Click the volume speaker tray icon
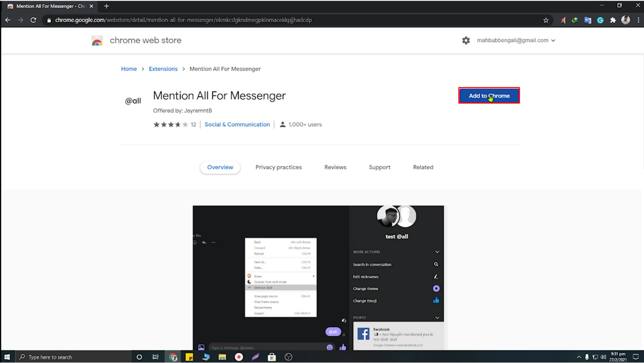 pyautogui.click(x=603, y=357)
